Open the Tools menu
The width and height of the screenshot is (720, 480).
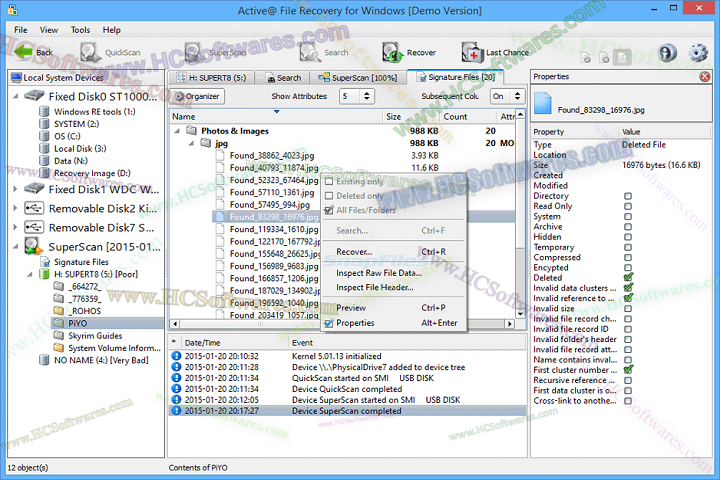(x=80, y=30)
